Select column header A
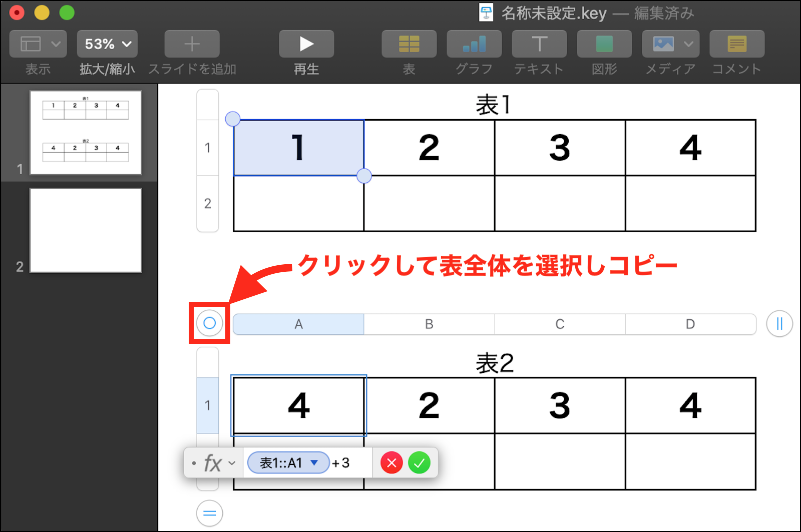The width and height of the screenshot is (801, 532). tap(298, 324)
